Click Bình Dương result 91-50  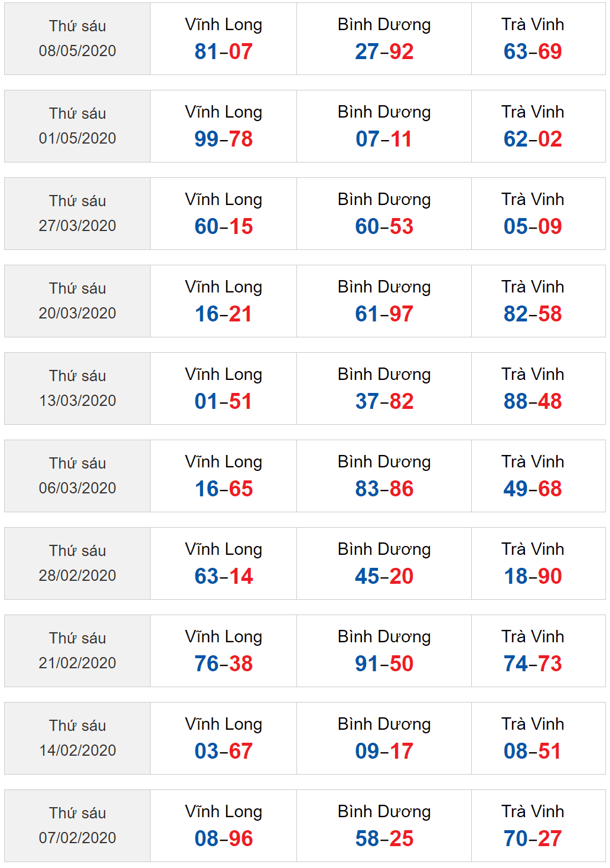point(384,664)
